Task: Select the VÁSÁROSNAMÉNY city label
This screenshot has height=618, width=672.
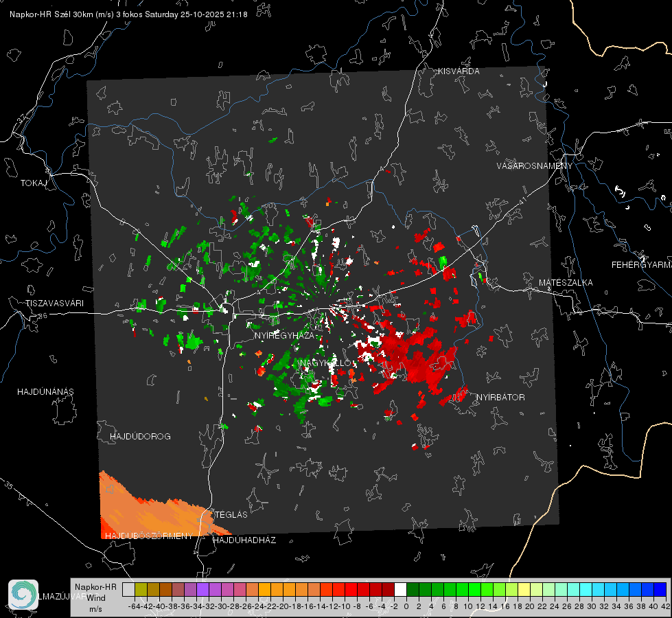Action: point(535,166)
